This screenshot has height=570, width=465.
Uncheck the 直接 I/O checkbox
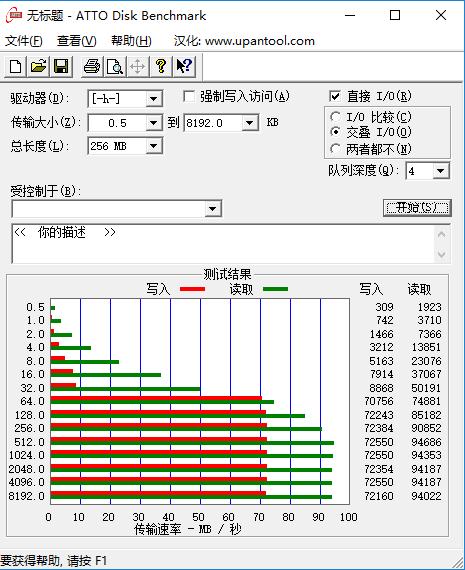[334, 96]
